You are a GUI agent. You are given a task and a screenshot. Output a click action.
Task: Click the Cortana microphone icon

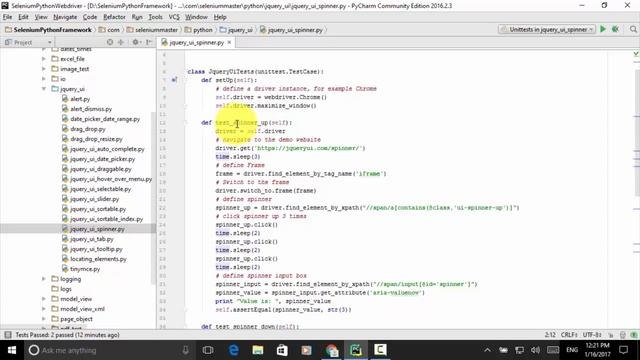185,350
